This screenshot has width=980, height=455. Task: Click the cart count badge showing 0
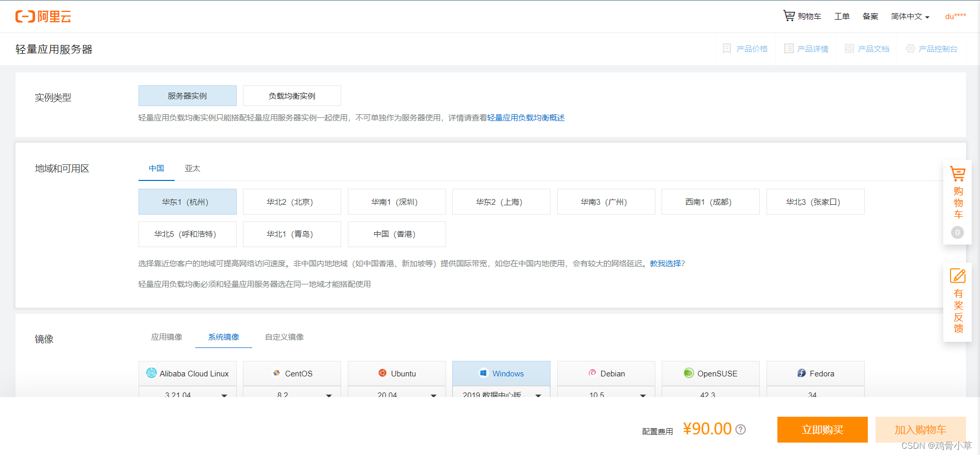tap(957, 233)
